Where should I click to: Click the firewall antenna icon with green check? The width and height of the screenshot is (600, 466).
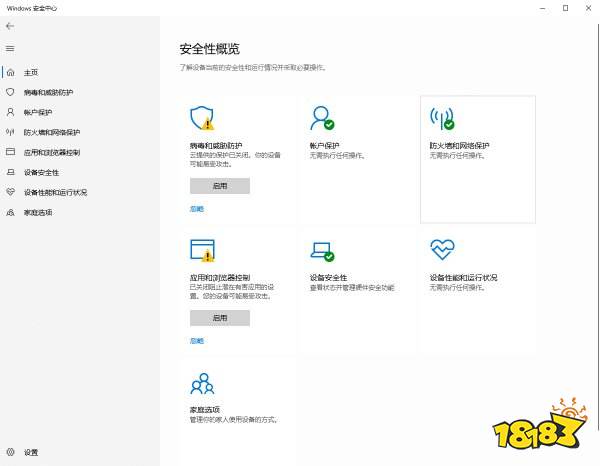point(442,118)
